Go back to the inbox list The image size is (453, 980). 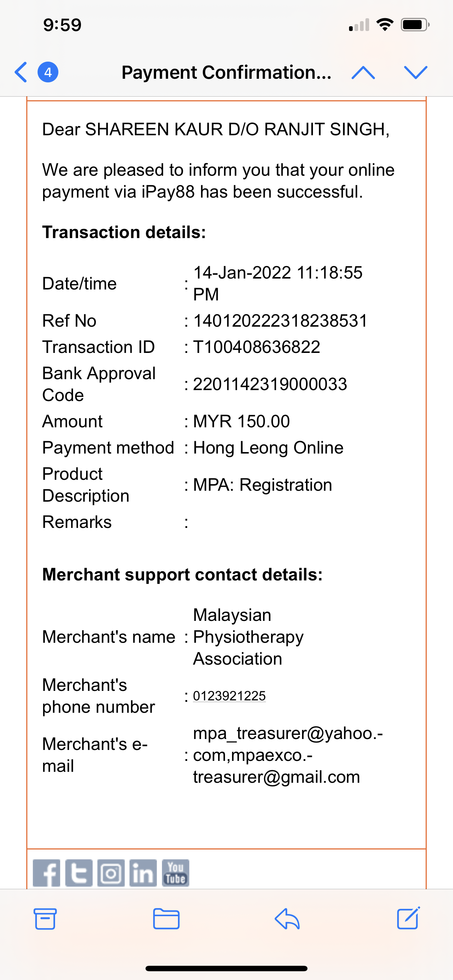[x=21, y=72]
